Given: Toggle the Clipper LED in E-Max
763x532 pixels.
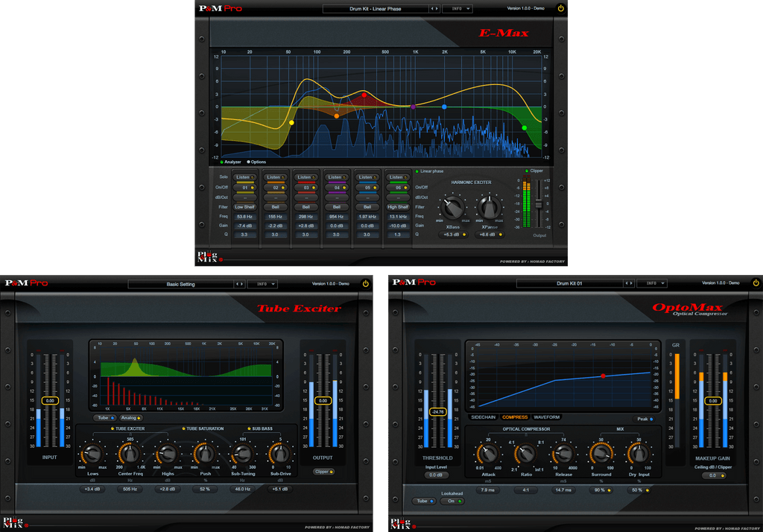Looking at the screenshot, I should point(527,171).
